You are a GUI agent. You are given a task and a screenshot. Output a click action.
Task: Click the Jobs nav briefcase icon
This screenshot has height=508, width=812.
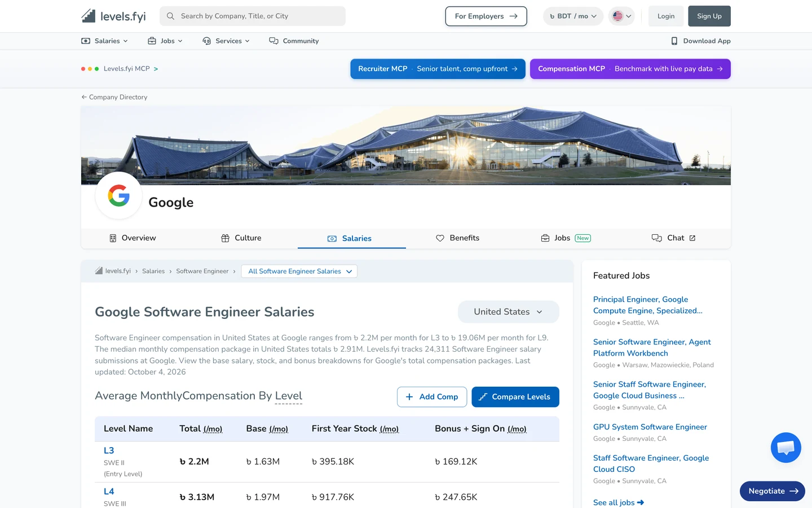[152, 41]
